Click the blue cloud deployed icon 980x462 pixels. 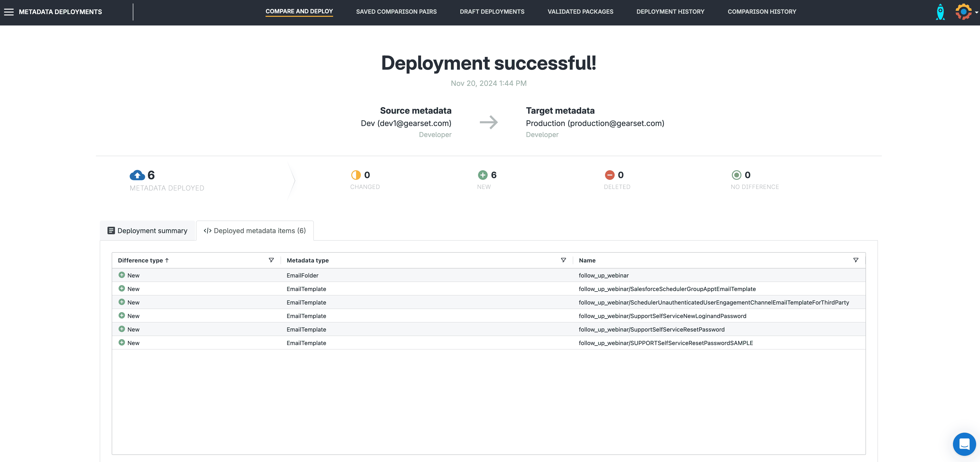point(137,175)
